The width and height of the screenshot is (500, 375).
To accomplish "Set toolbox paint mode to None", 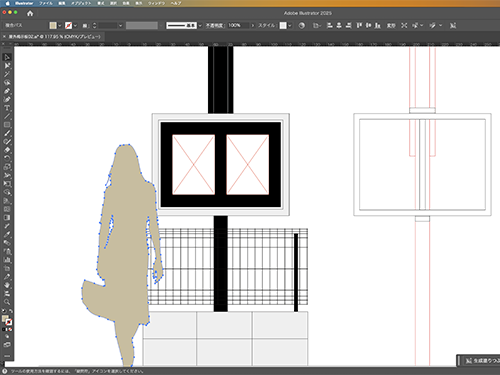I will tap(10, 329).
